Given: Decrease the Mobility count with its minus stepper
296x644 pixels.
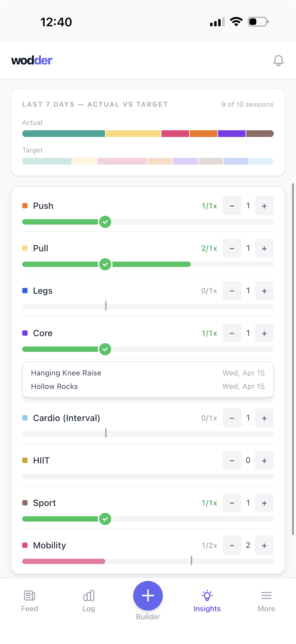Looking at the screenshot, I should pyautogui.click(x=232, y=545).
